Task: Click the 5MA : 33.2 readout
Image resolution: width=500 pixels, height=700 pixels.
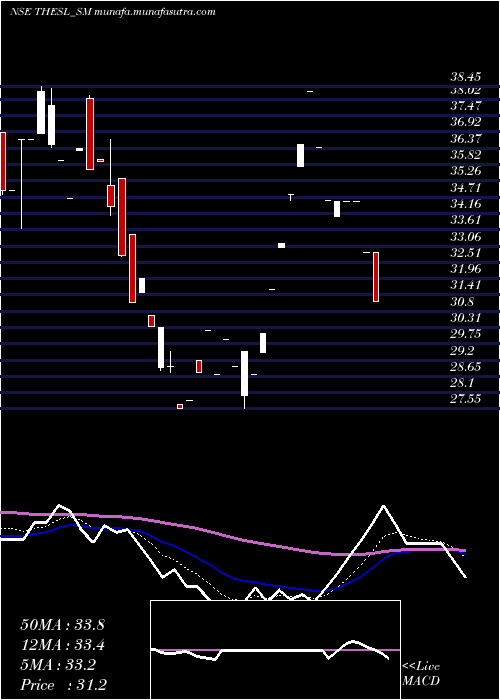Action: coord(58,665)
